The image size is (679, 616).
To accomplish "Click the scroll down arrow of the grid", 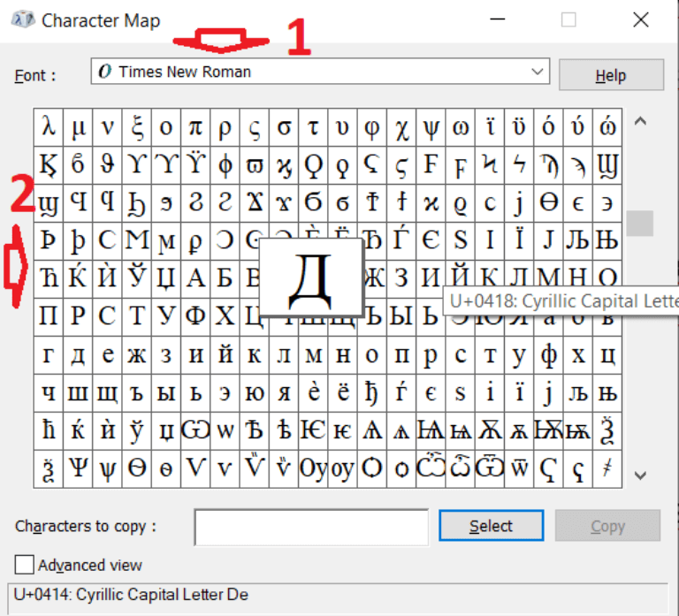I will click(x=640, y=475).
